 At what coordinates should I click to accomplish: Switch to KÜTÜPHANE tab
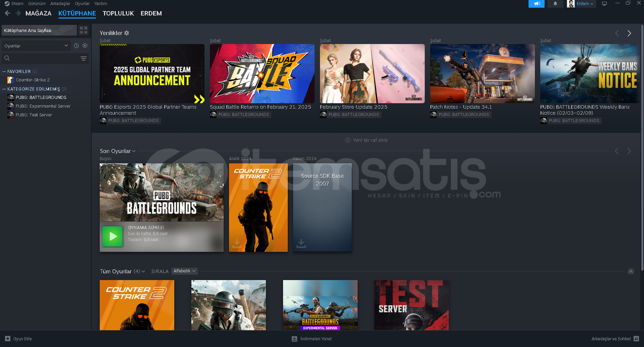77,13
